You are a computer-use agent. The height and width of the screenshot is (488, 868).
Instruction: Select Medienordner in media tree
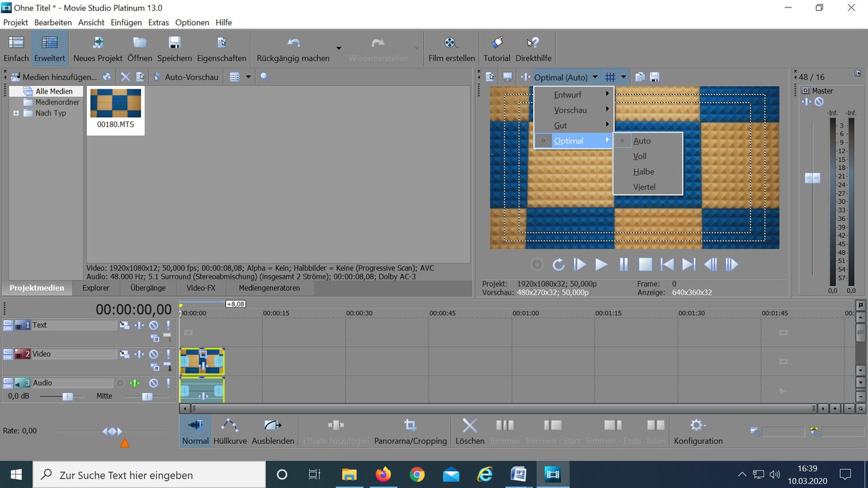click(57, 102)
